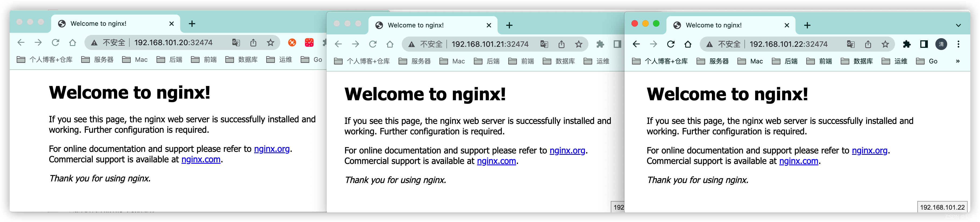Share the page in the 192.168.101.21 window

[562, 44]
